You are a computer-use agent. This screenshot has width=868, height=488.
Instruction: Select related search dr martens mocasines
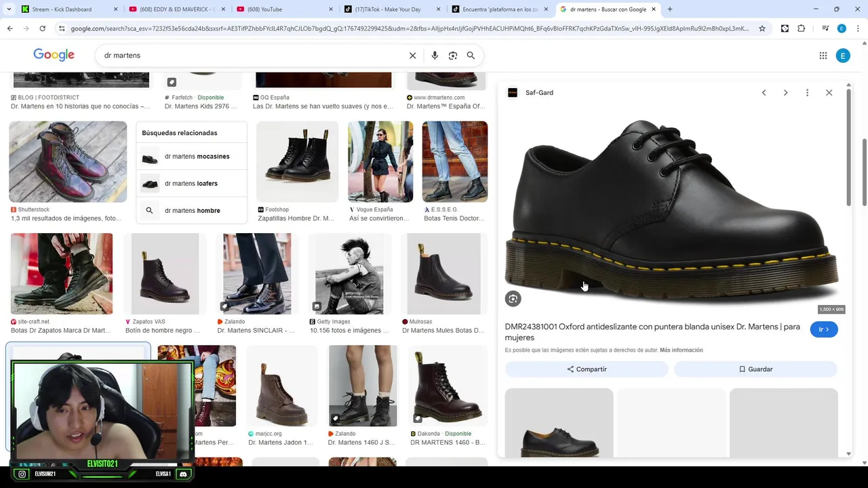[x=192, y=157]
